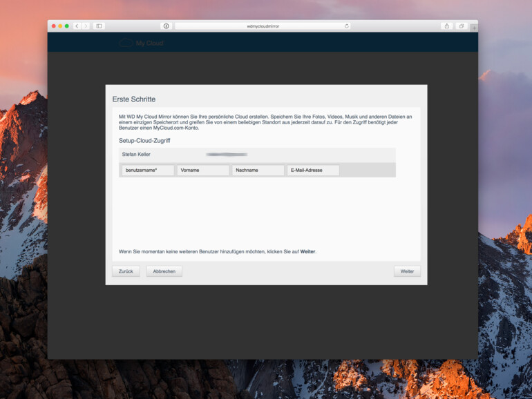Show all tabs overview icon
This screenshot has height=399, width=532.
462,26
